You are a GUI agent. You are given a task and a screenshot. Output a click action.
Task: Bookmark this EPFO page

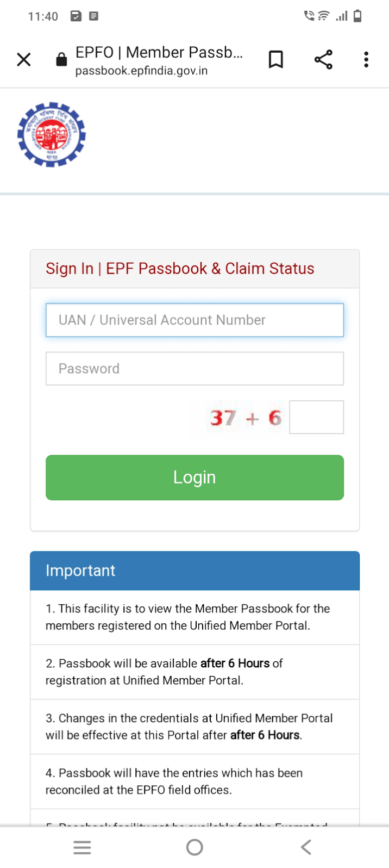(276, 59)
